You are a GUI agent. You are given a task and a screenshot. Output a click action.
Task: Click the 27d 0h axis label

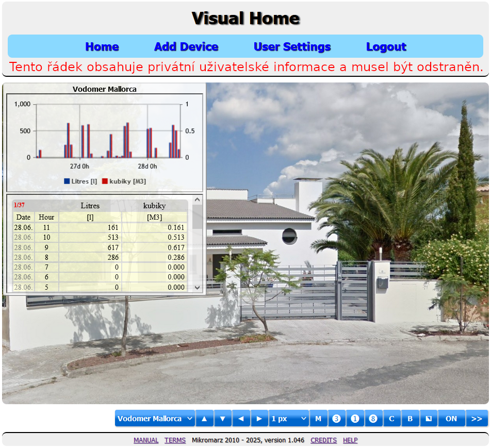pos(79,166)
